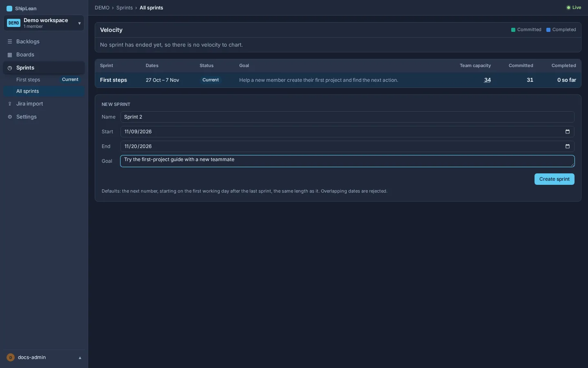Screen dimensions: 588x368
Task: Click the Create sprint button
Action: click(554, 179)
